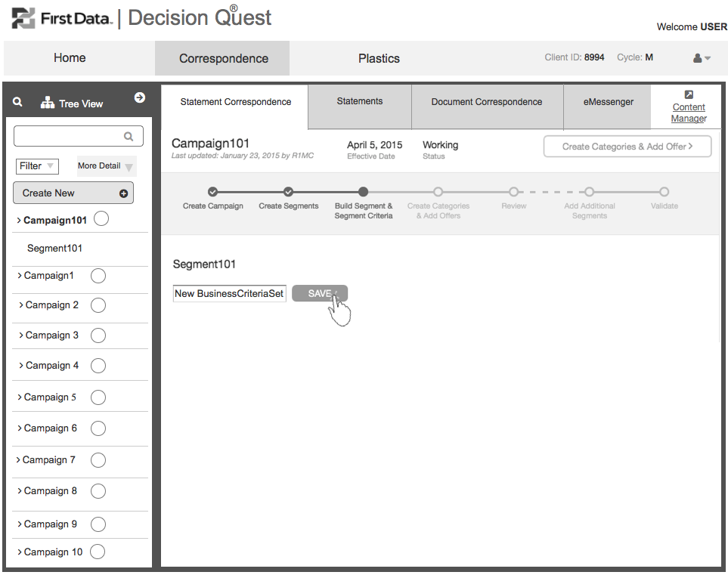The image size is (728, 575).
Task: Select the Review step marker
Action: (513, 192)
